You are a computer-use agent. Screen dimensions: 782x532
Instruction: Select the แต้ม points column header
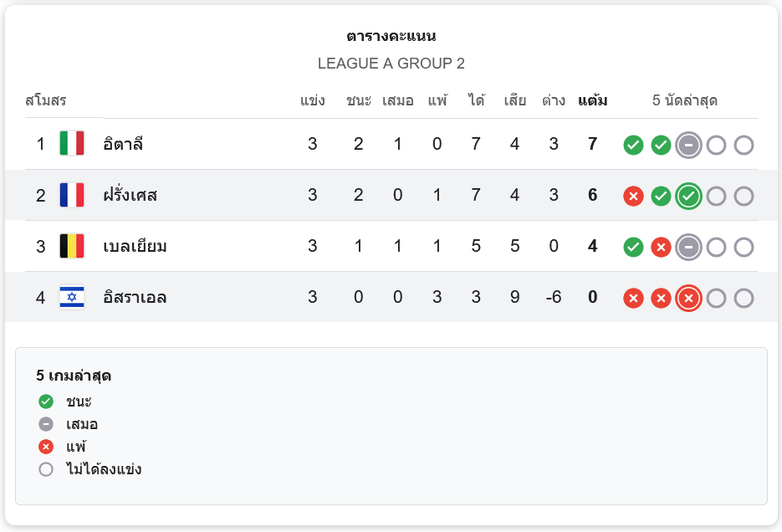(592, 101)
